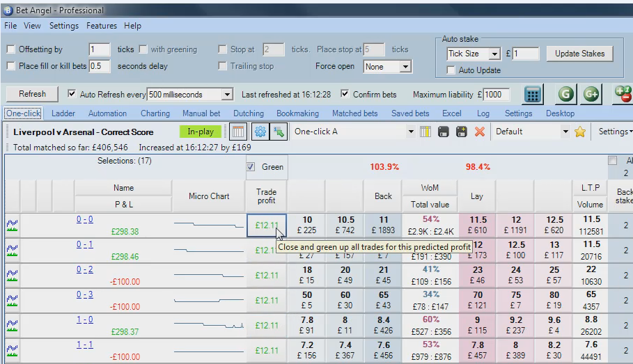633x364 pixels.
Task: Click the G+ green-up icon
Action: coord(591,95)
